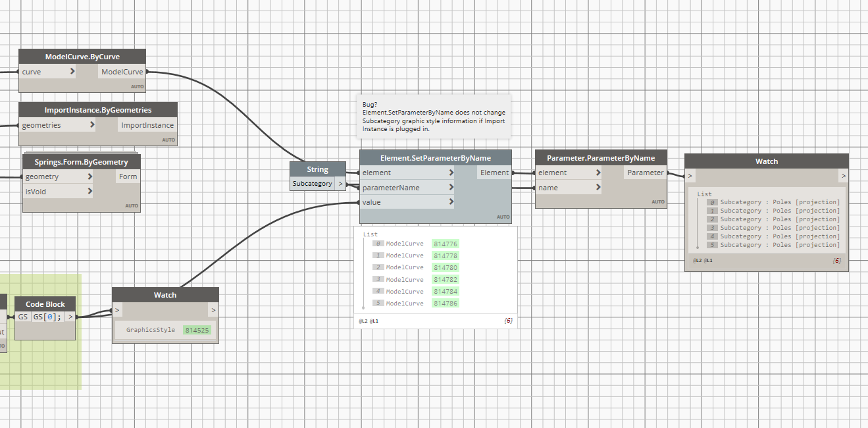The image size is (868, 428).
Task: Select the right Watch node showing Subcategory list
Action: pos(767,161)
